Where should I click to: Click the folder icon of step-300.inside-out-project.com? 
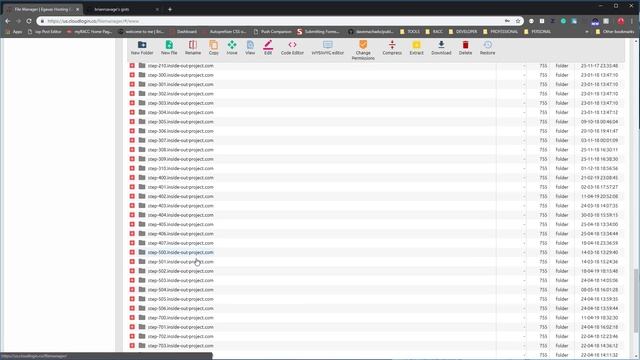[x=142, y=75]
